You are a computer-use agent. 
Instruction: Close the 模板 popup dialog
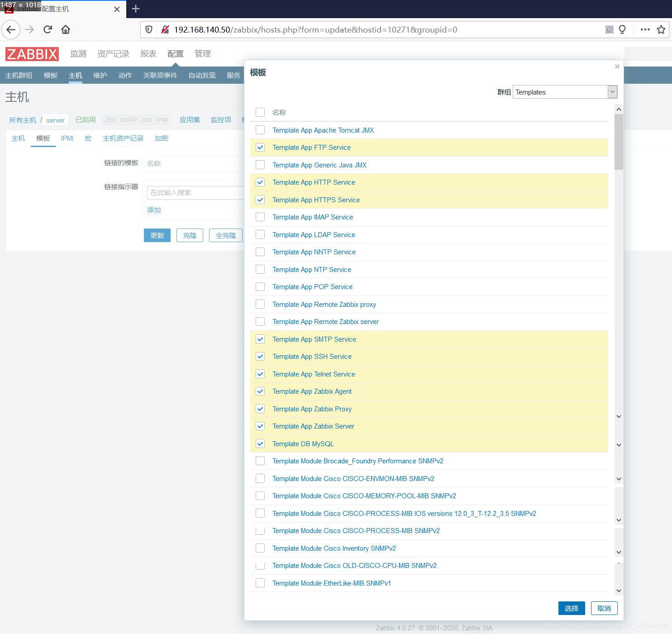(x=617, y=67)
